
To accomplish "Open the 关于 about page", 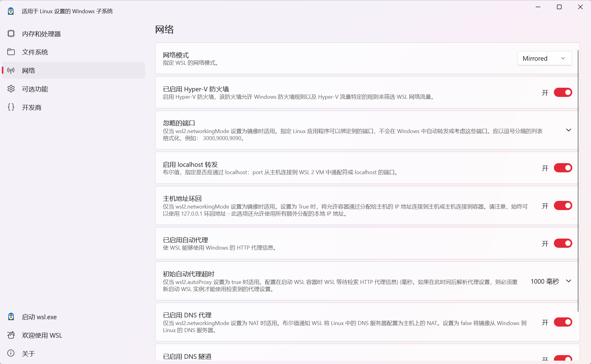I will [29, 354].
